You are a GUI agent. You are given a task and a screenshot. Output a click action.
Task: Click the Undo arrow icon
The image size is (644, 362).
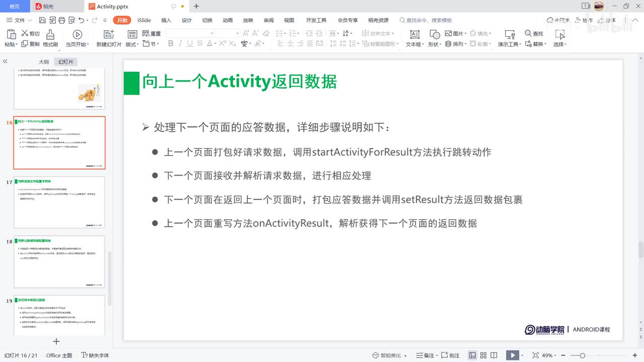[x=81, y=20]
